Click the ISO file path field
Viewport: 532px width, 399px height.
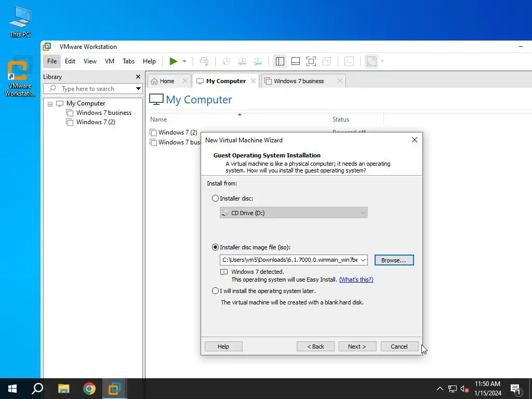coord(289,260)
